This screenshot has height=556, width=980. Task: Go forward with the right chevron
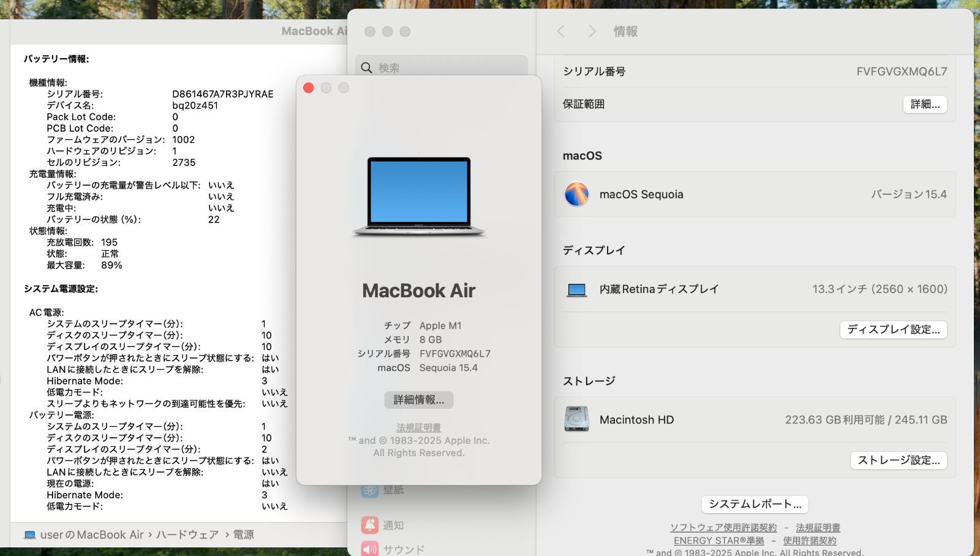click(592, 31)
